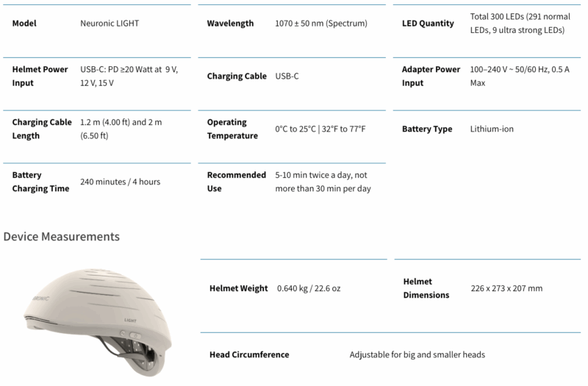
Task: Click the Operating Temperature range value
Action: click(320, 129)
